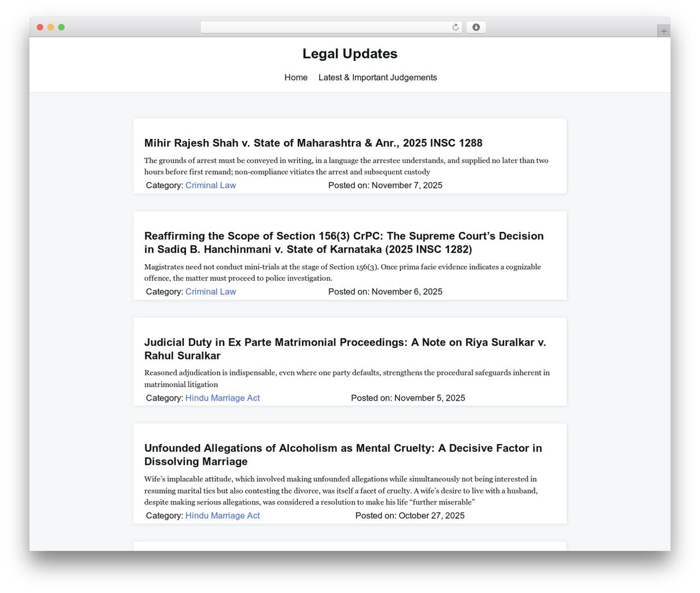Viewport: 700px width, 593px height.
Task: Open Latest & Important Judgements menu
Action: click(x=378, y=78)
